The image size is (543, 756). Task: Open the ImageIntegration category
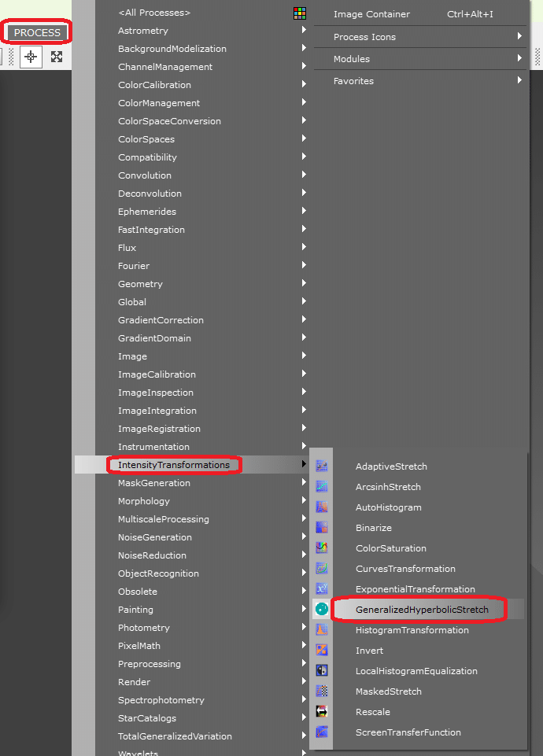157,411
